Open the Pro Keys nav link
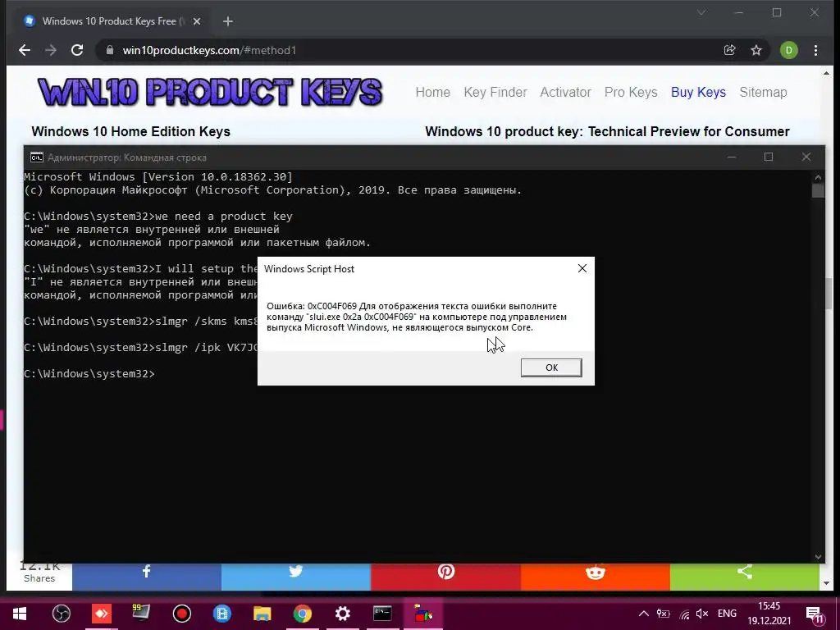Screen dimensions: 840x630 tap(631, 92)
